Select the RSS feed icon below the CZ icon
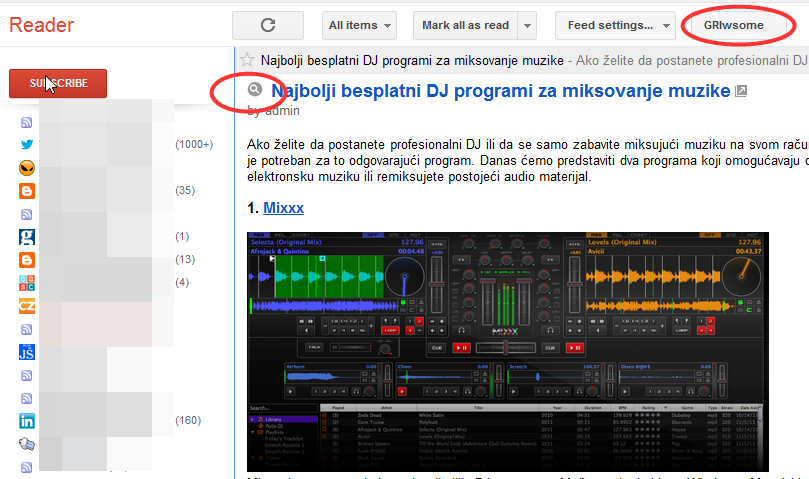The image size is (809, 479). coord(27,329)
